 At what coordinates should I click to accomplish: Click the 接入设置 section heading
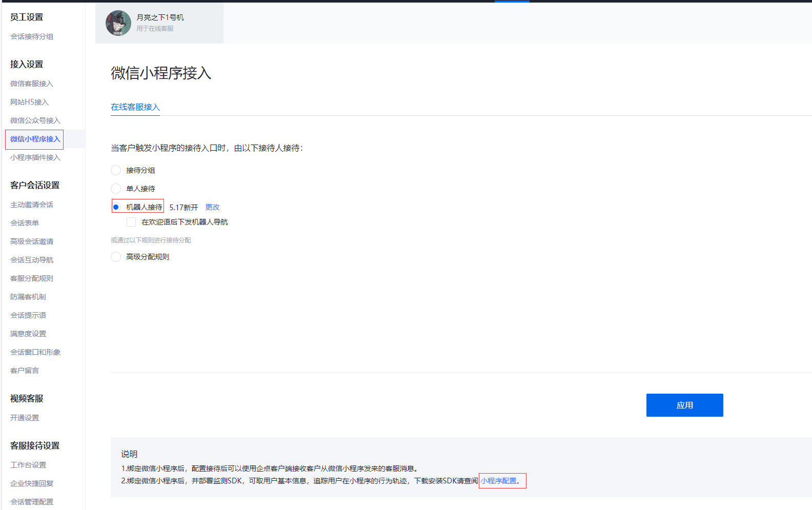pyautogui.click(x=27, y=64)
